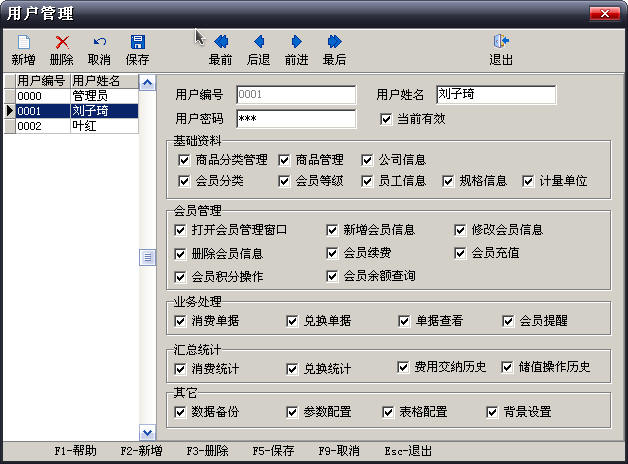The image size is (628, 464).
Task: Jump to last record with 最后
Action: point(335,42)
